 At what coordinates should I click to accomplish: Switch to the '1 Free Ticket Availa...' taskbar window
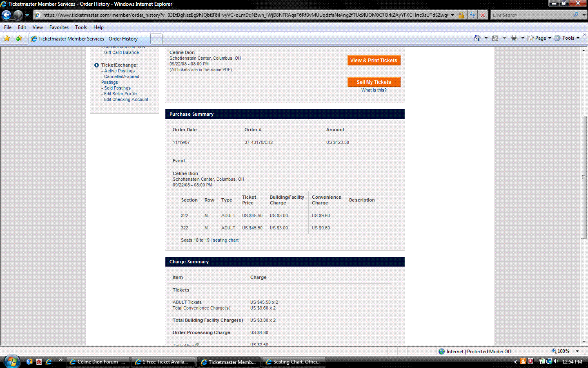pyautogui.click(x=163, y=362)
